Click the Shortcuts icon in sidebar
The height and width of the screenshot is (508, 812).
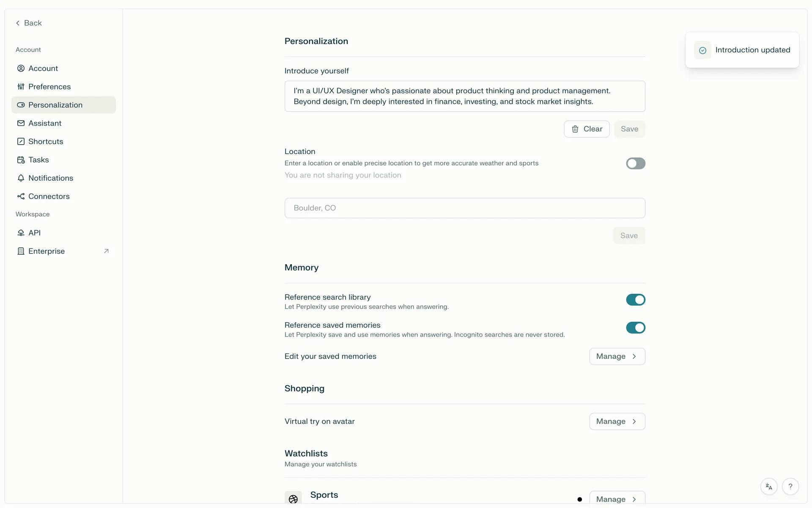click(21, 141)
